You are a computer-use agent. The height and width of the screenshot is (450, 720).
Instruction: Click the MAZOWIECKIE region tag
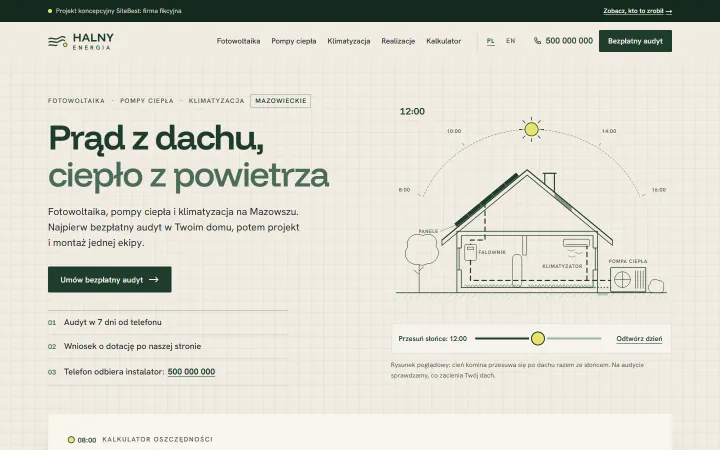point(281,101)
